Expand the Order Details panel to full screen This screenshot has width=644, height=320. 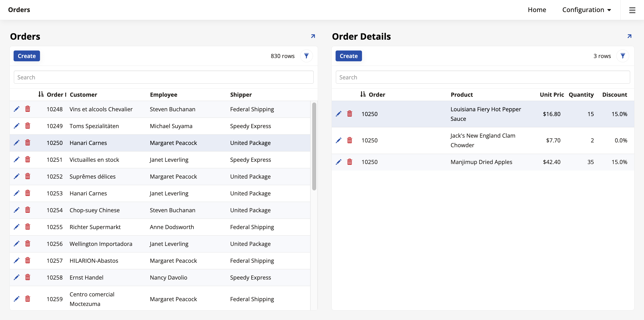click(x=629, y=36)
